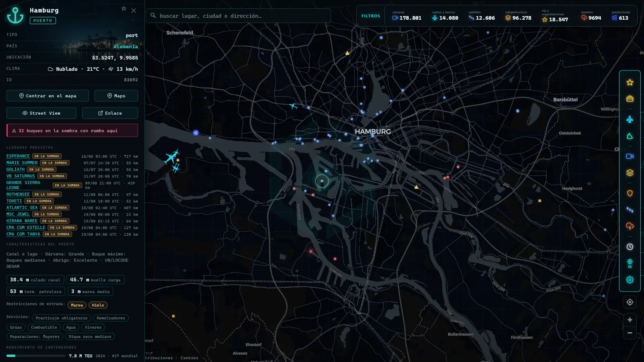Open the stacked layers infrastructure icon
The image size is (644, 362).
(x=630, y=173)
